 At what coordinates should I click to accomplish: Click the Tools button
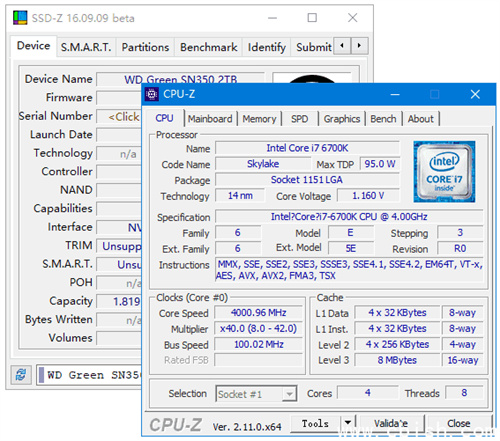click(315, 423)
